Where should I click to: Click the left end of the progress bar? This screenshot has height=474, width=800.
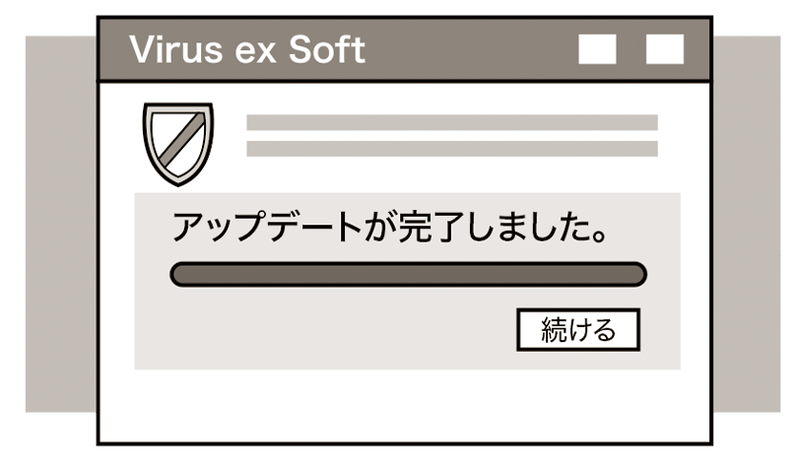pos(181,274)
